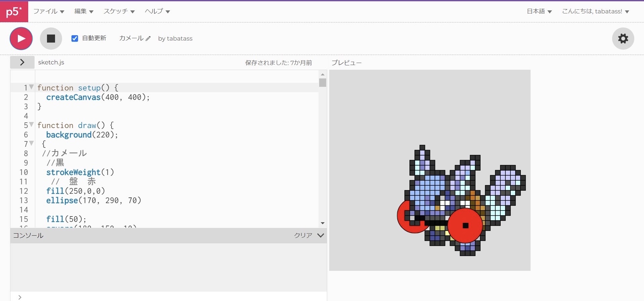The width and height of the screenshot is (644, 301).
Task: Fold the code block at line 7
Action: point(32,143)
